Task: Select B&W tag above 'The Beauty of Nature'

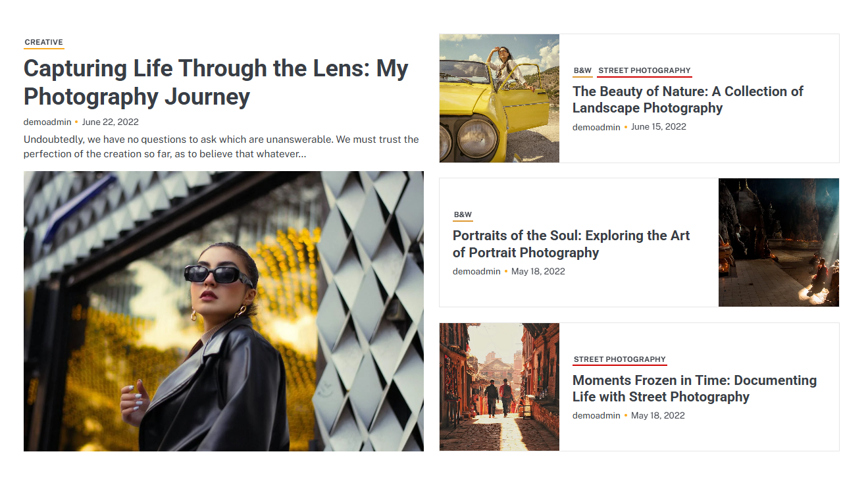Action: pos(582,70)
